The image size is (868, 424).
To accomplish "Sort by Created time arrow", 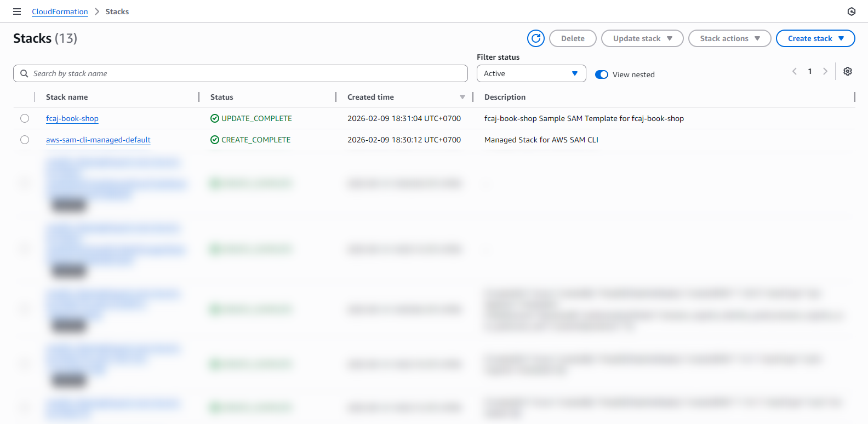I will tap(462, 97).
